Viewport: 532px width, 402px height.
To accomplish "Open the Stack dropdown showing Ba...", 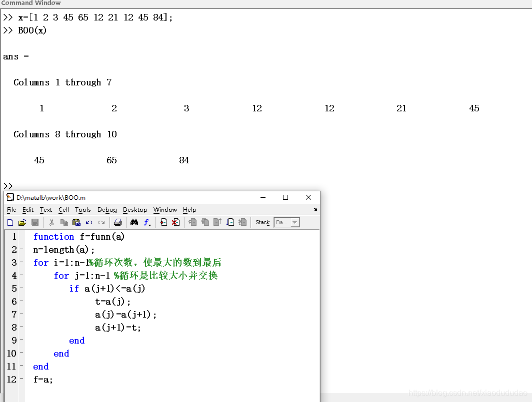I will 287,222.
